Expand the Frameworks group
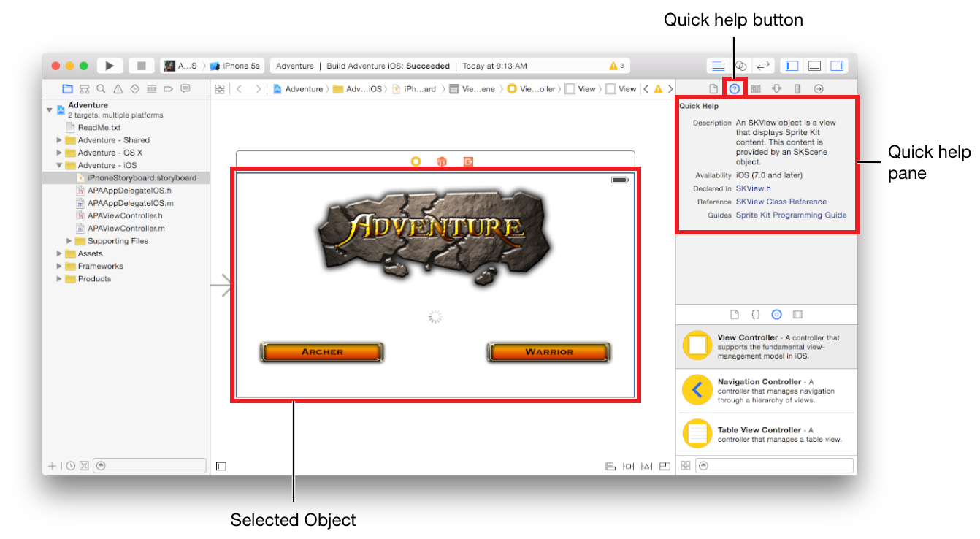Viewport: 980px width, 539px height. click(x=58, y=266)
